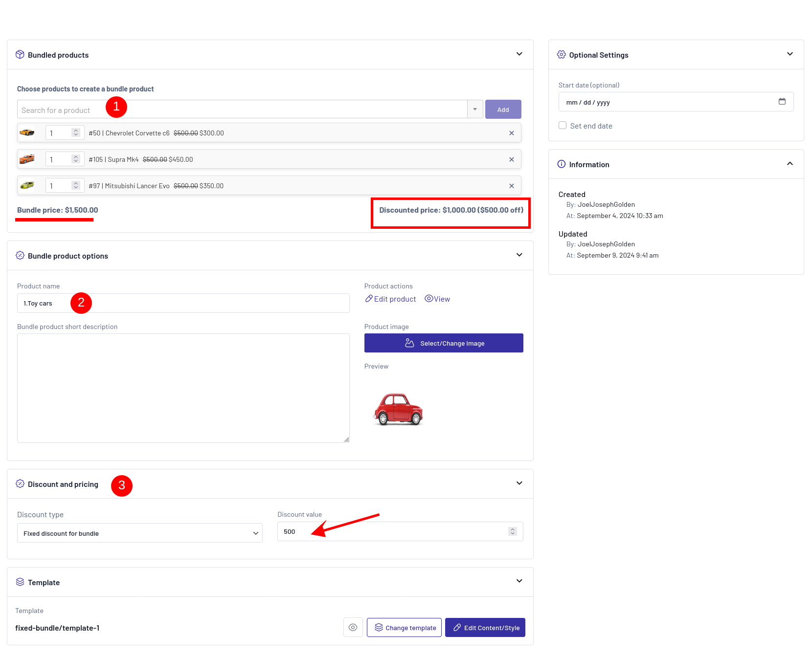Open the product search dropdown arrow
Viewport: 812px width, 658px height.
coord(475,110)
